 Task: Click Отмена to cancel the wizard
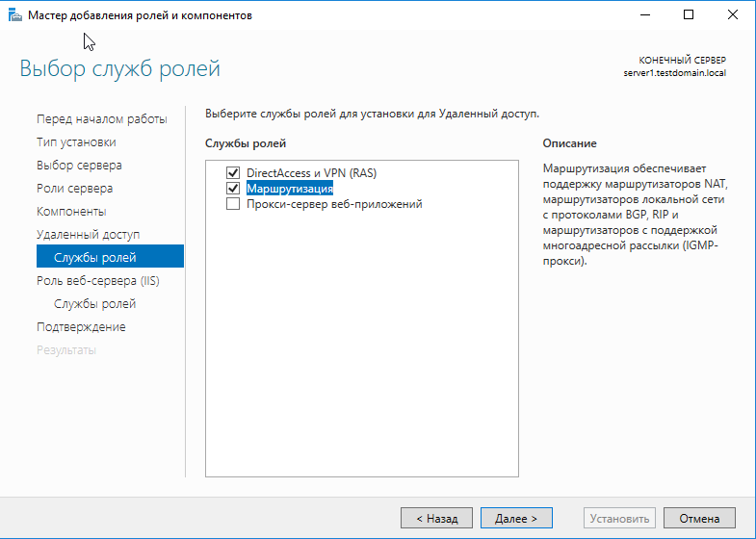[699, 518]
